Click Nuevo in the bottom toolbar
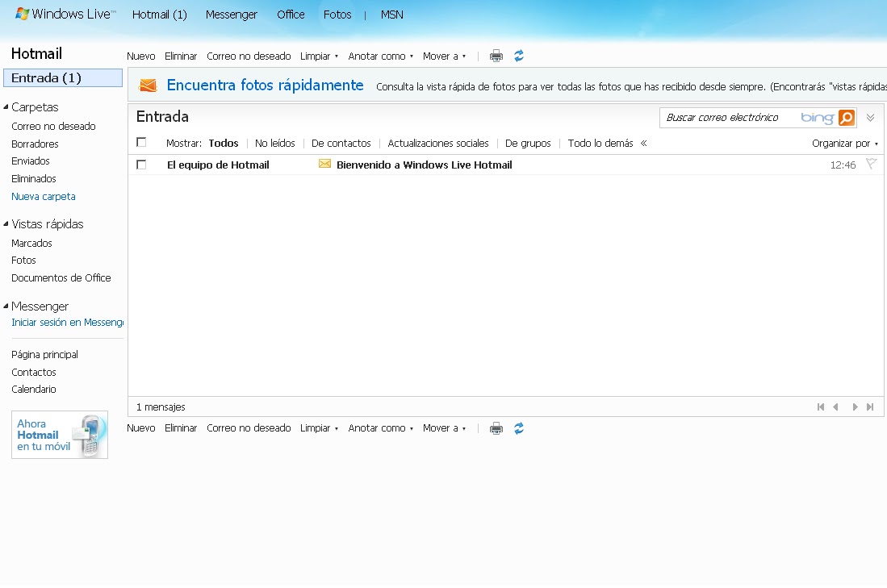Screen dimensions: 887x588 click(141, 428)
